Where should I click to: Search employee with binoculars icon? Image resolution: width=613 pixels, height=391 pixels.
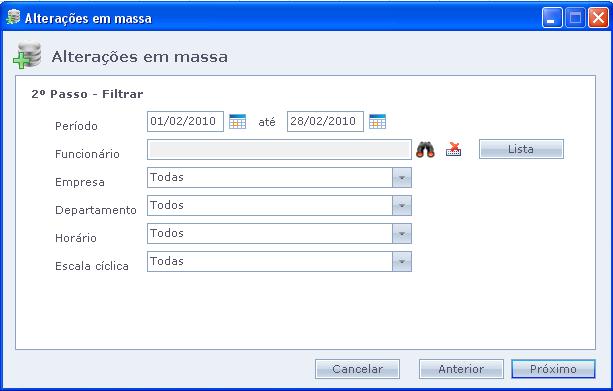click(x=425, y=149)
